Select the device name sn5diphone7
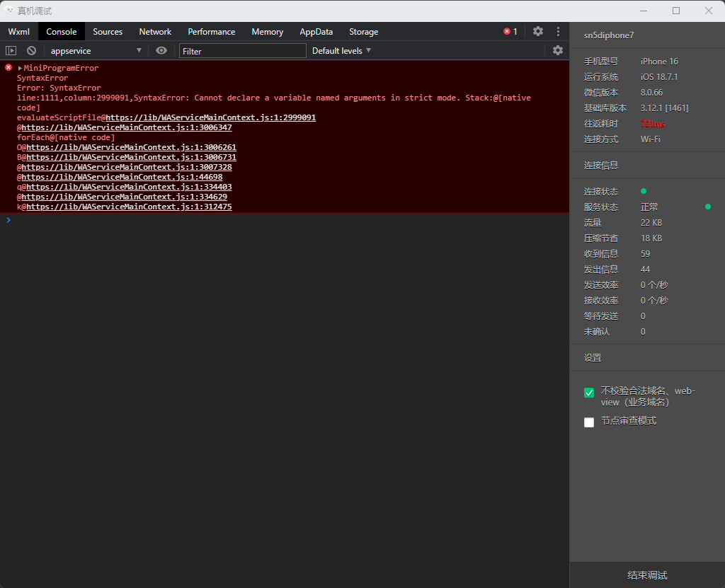Image resolution: width=725 pixels, height=588 pixels. (x=608, y=35)
